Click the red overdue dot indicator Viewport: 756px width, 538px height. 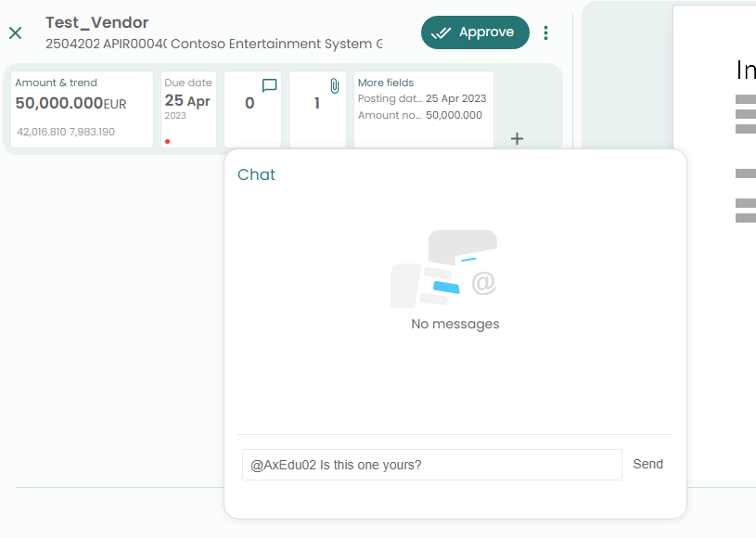167,141
